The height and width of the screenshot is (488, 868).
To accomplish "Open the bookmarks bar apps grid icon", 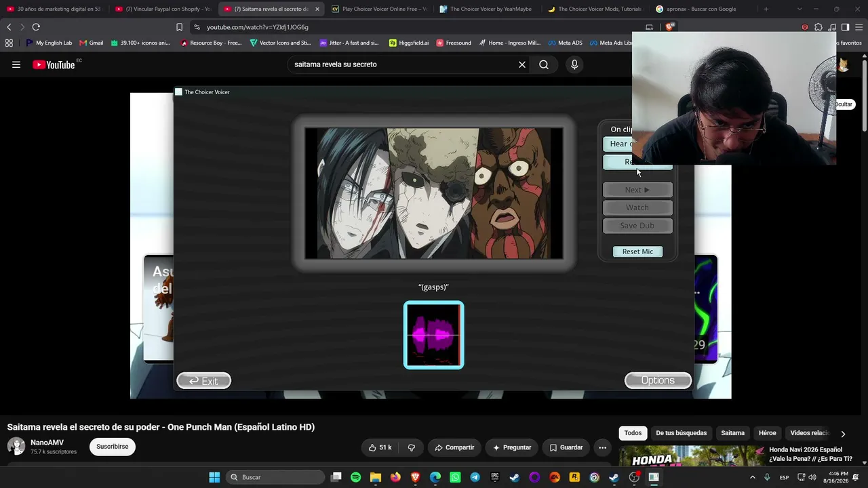I will (9, 43).
